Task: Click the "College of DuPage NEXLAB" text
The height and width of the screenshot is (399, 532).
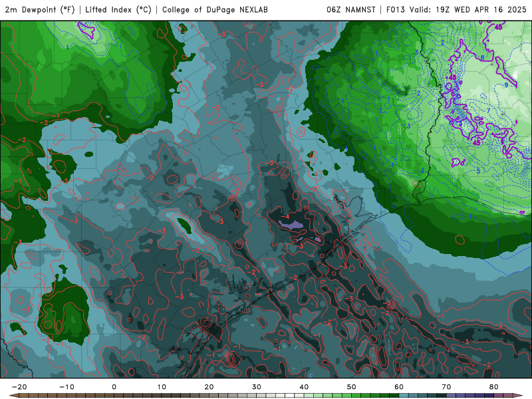Action: point(215,10)
